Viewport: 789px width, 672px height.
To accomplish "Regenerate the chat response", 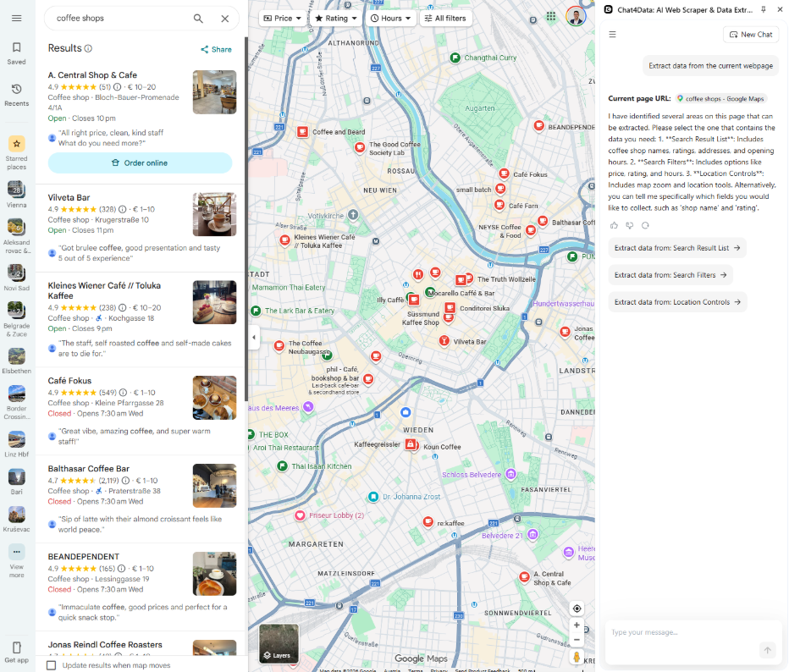I will tap(645, 225).
